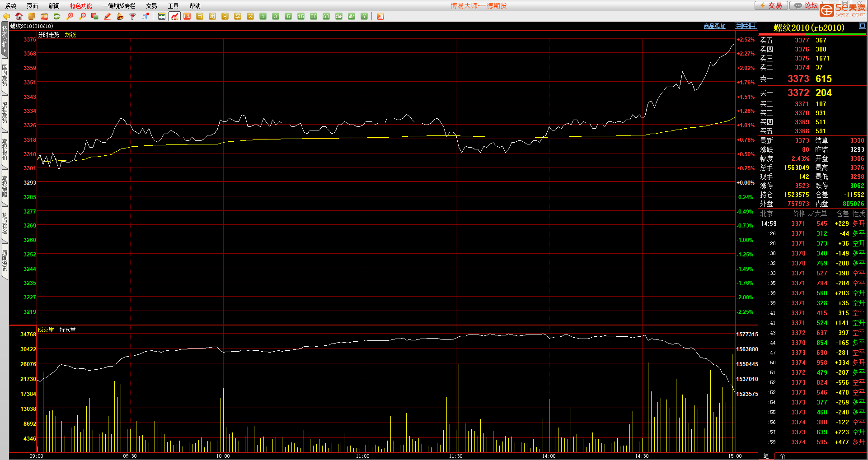868x460 pixels.
Task: Select the 期权报价 sidebar tab
Action: pyautogui.click(x=5, y=149)
